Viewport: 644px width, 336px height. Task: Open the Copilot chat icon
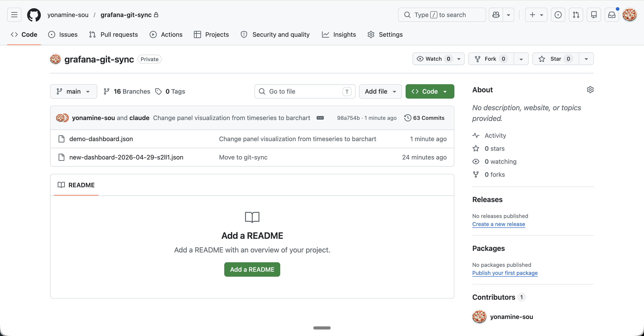[496, 15]
